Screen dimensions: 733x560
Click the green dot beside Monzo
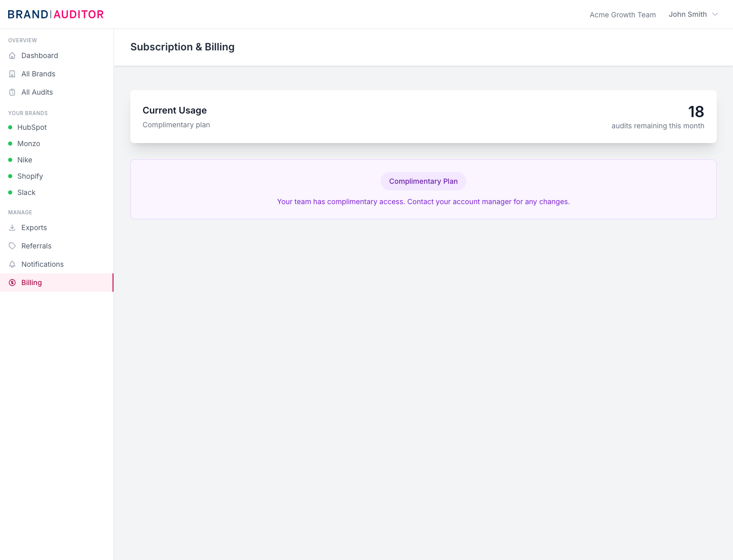point(10,144)
